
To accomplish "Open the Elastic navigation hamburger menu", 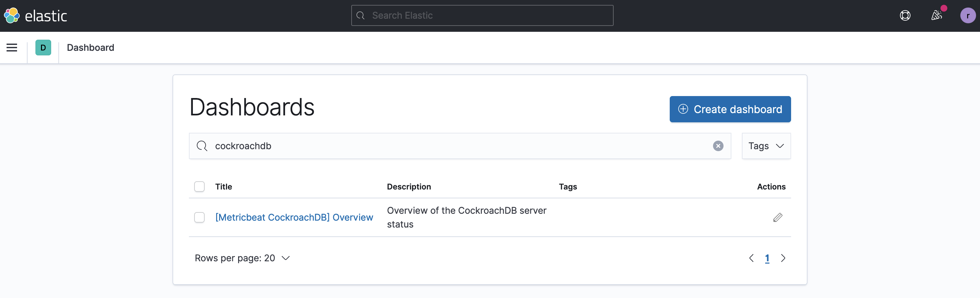I will 12,48.
